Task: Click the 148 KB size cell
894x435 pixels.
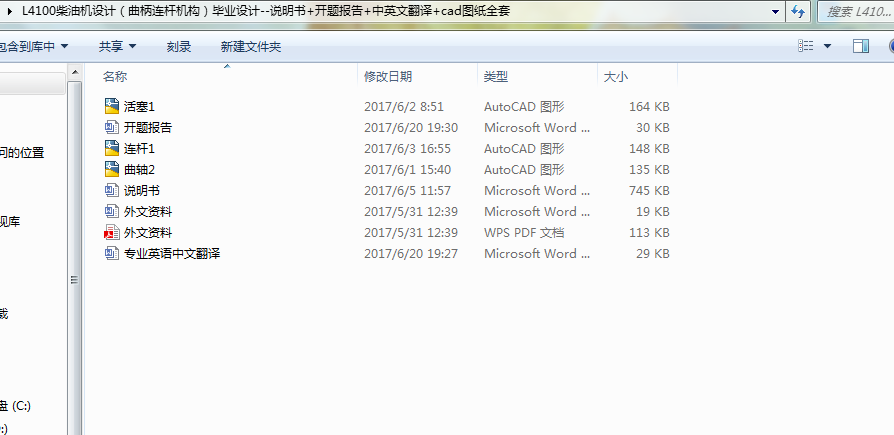Action: pyautogui.click(x=649, y=149)
